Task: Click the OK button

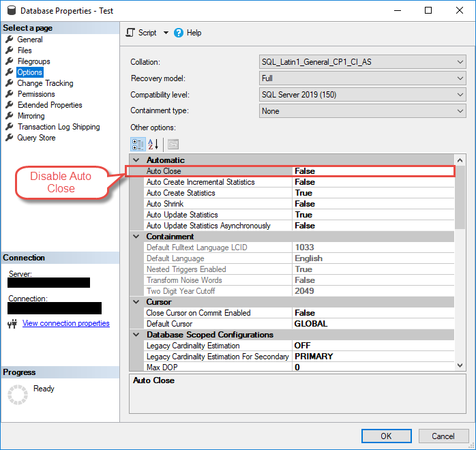Action: 386,436
